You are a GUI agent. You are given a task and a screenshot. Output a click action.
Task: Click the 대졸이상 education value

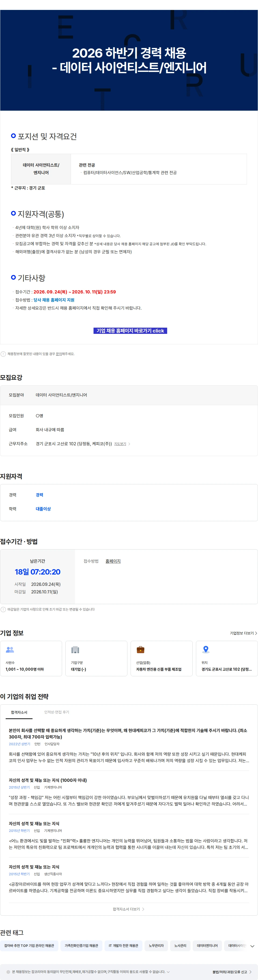[x=43, y=509]
